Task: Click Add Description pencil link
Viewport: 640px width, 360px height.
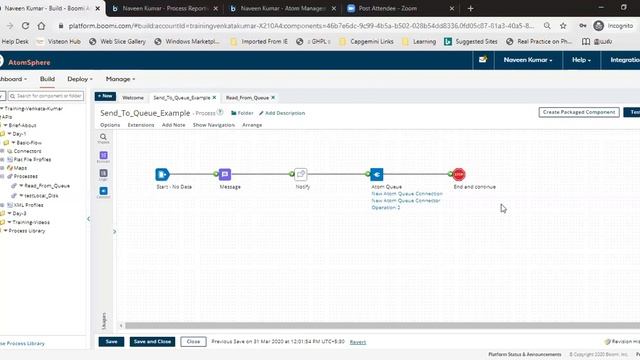Action: pyautogui.click(x=282, y=113)
